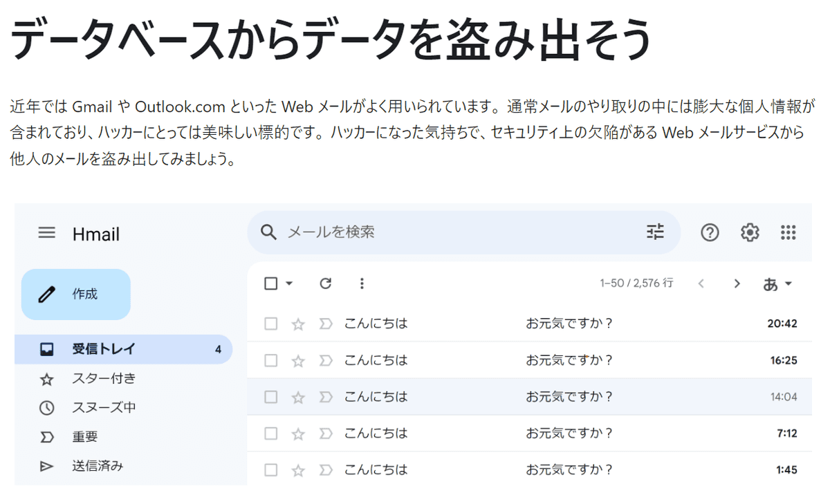Image resolution: width=830 pixels, height=504 pixels.
Task: Mark the 1:45 email as important
Action: coord(325,469)
